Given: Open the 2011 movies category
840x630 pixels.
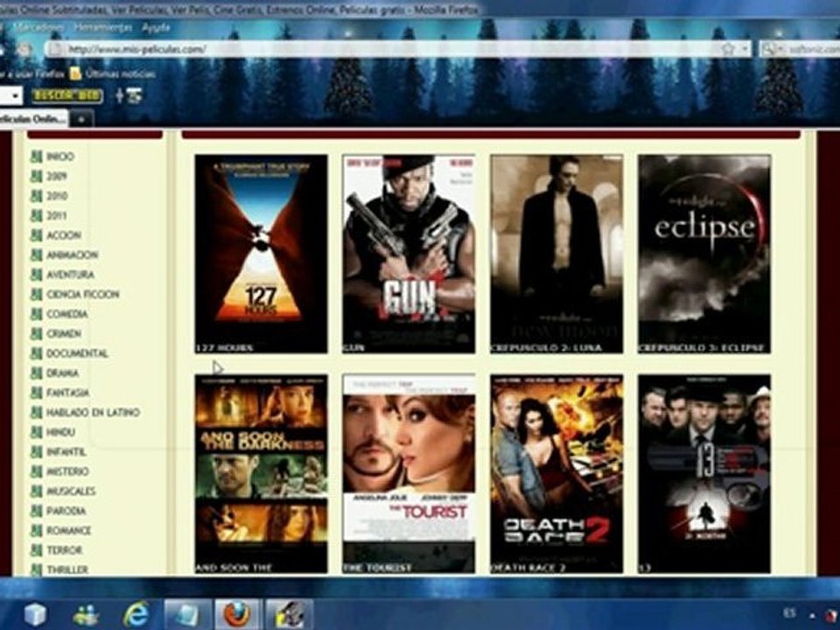Looking at the screenshot, I should pos(57,216).
